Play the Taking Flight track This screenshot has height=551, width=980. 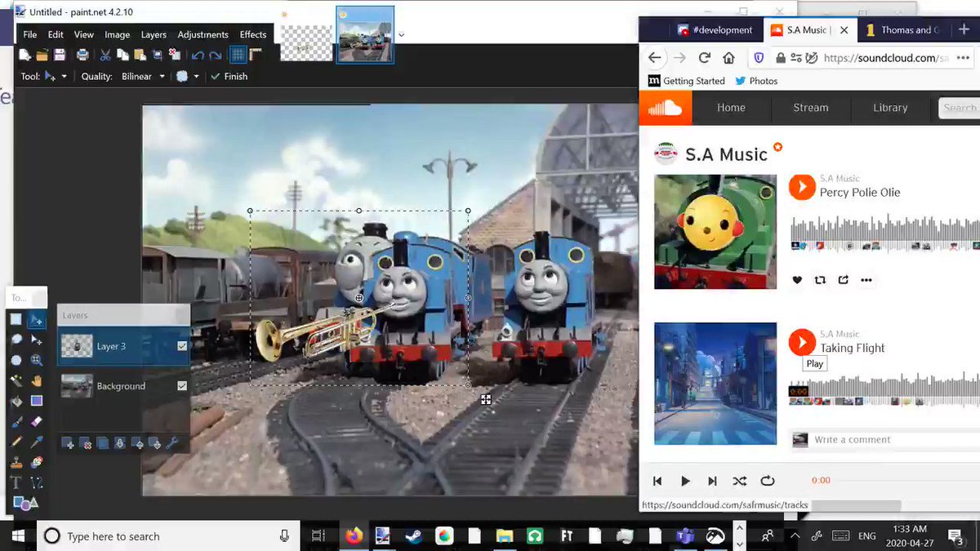tap(802, 342)
